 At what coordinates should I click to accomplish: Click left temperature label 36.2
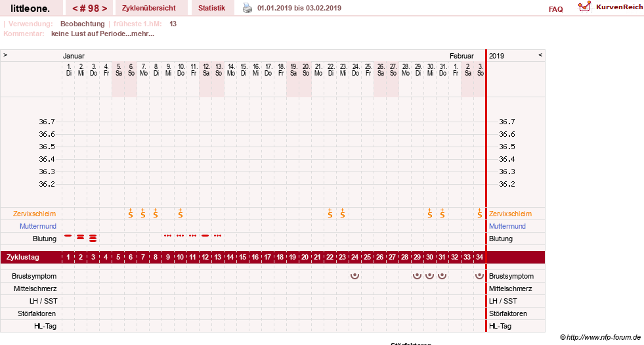pyautogui.click(x=47, y=184)
